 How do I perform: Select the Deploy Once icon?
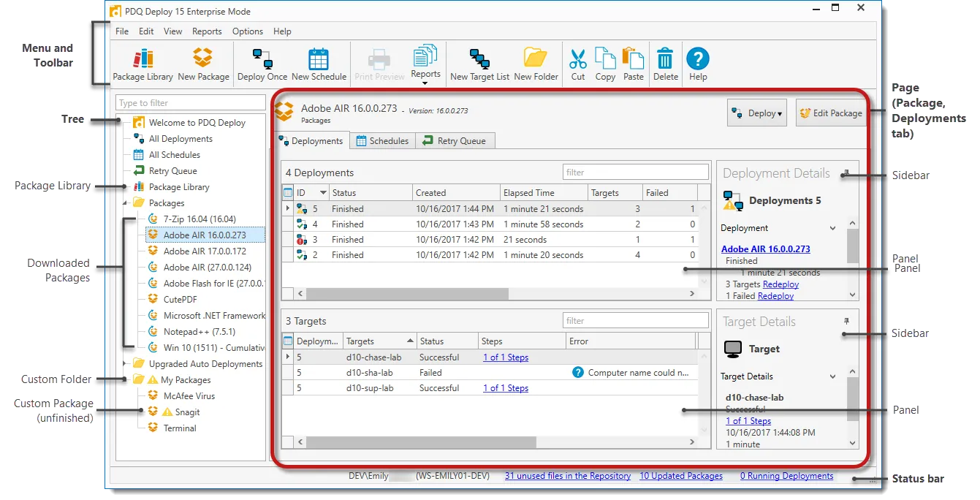tap(262, 64)
